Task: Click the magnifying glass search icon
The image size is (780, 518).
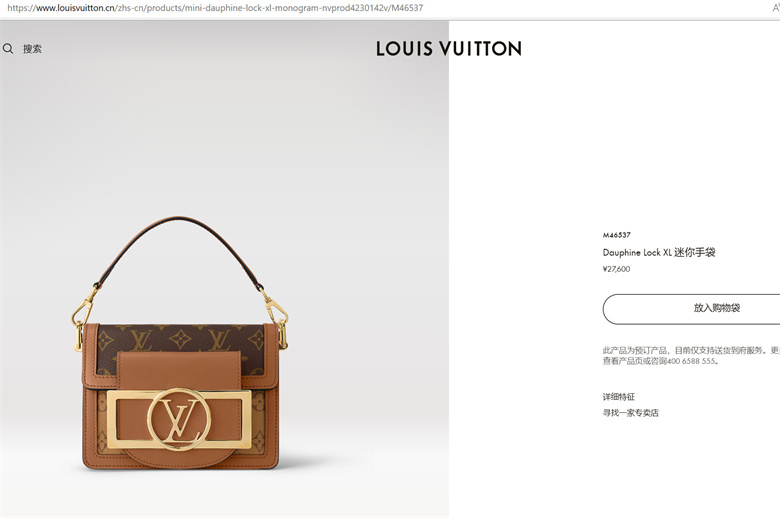Action: pyautogui.click(x=8, y=48)
